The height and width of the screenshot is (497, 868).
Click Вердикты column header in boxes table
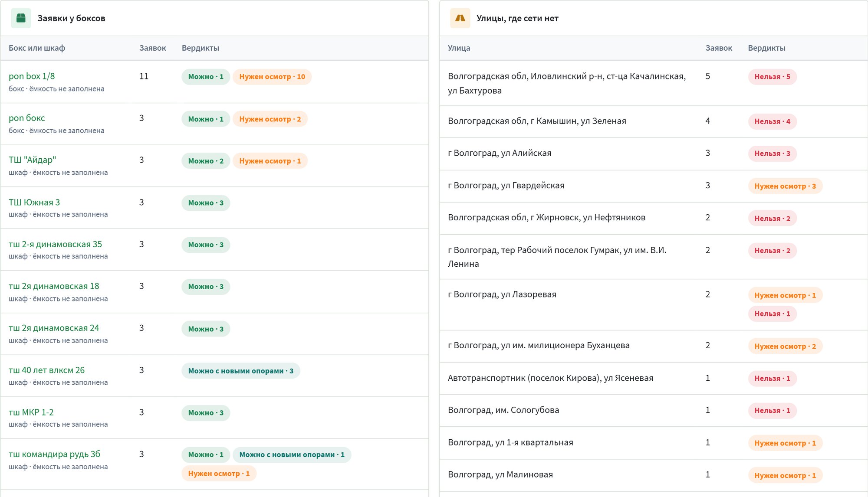(201, 48)
